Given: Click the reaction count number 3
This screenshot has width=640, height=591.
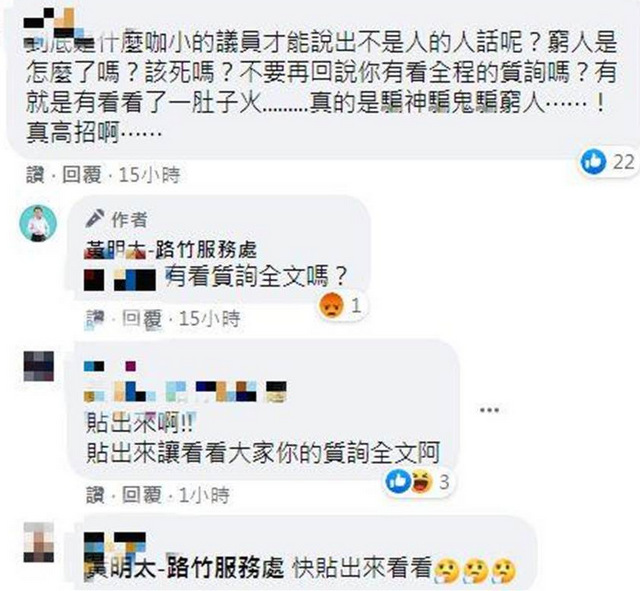Looking at the screenshot, I should click(444, 482).
